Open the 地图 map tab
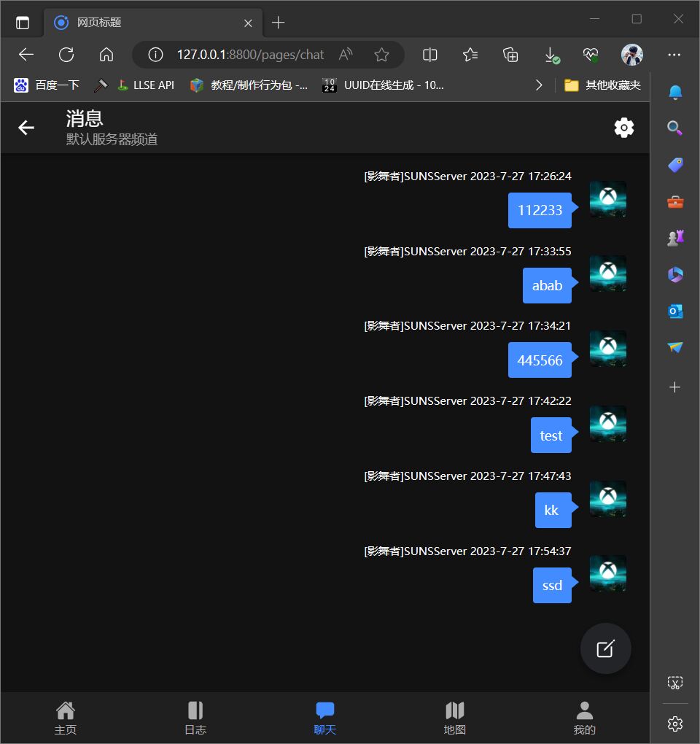The image size is (700, 744). click(455, 718)
